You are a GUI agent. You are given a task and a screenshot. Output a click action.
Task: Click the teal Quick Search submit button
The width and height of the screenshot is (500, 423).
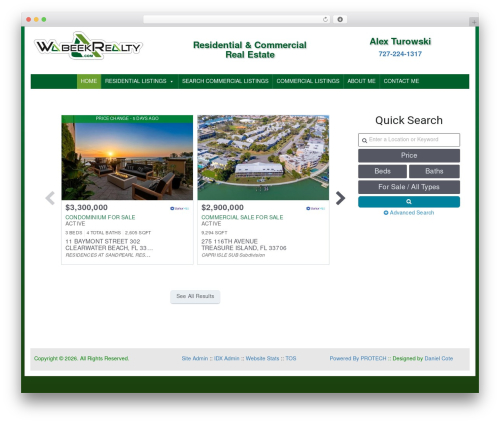point(409,202)
